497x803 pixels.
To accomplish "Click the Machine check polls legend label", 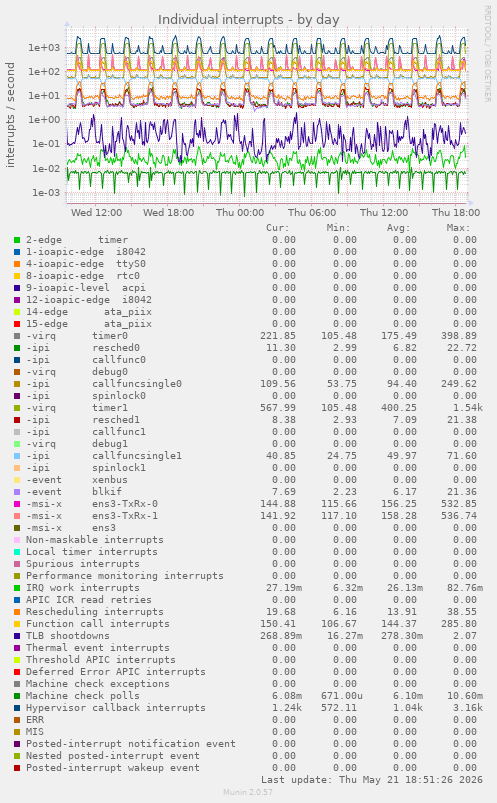I will (82, 695).
